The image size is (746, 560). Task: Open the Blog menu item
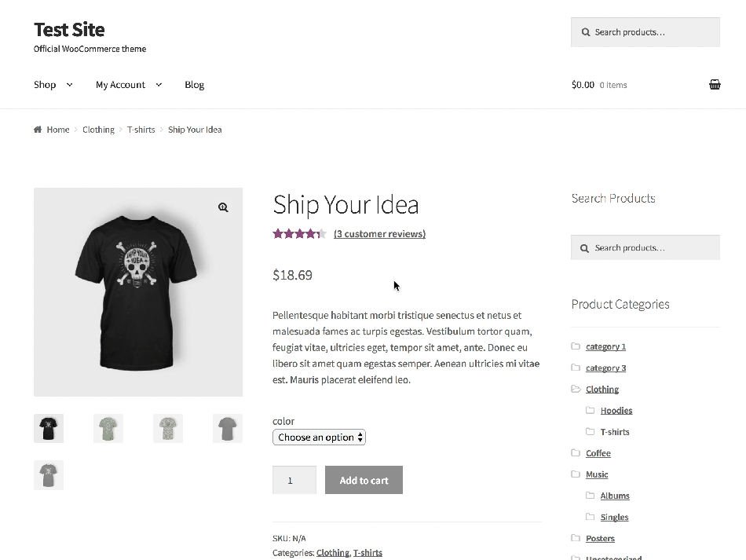tap(194, 85)
